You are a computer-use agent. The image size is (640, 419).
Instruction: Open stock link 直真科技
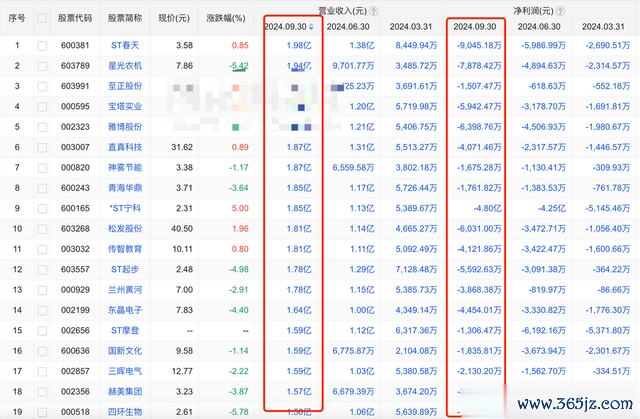[x=125, y=147]
